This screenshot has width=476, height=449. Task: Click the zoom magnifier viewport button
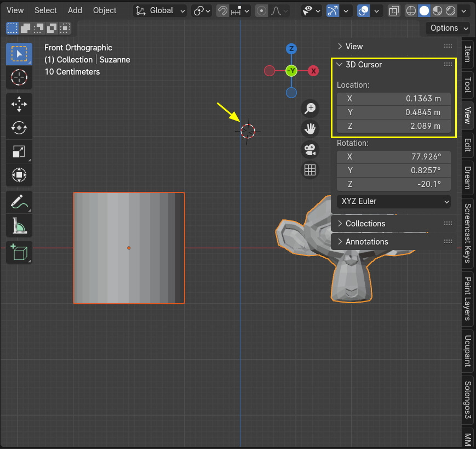(x=310, y=108)
